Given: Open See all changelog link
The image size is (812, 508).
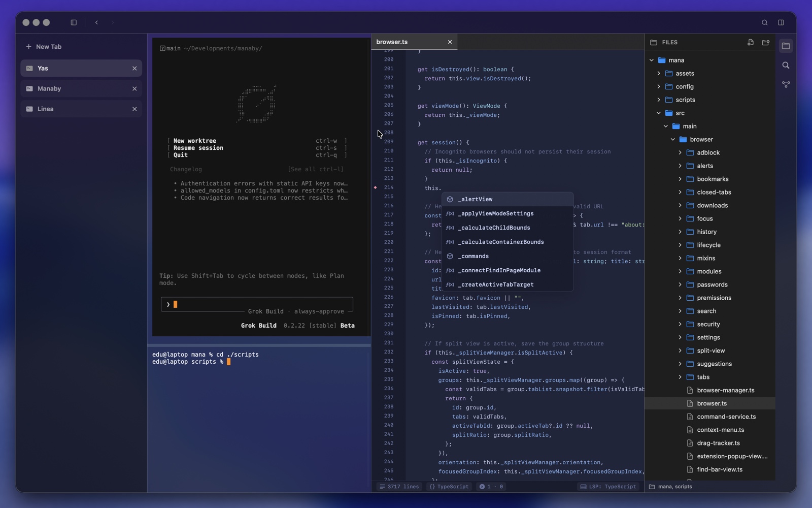Looking at the screenshot, I should pos(316,169).
